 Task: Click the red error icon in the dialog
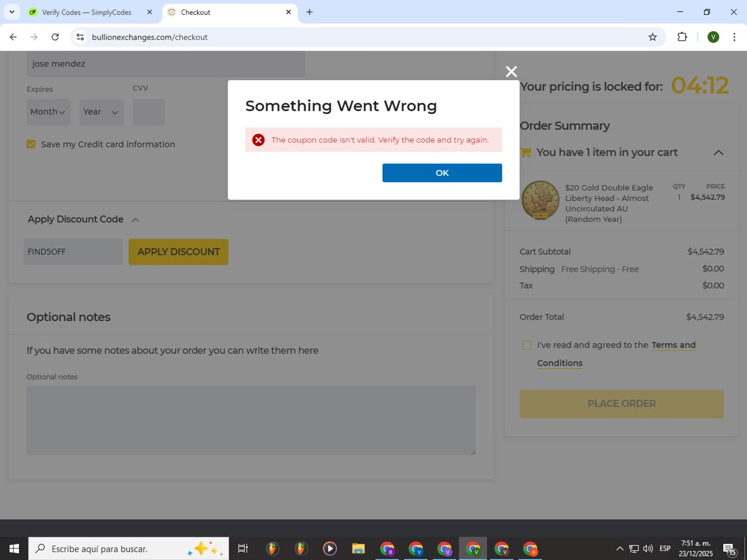(258, 140)
